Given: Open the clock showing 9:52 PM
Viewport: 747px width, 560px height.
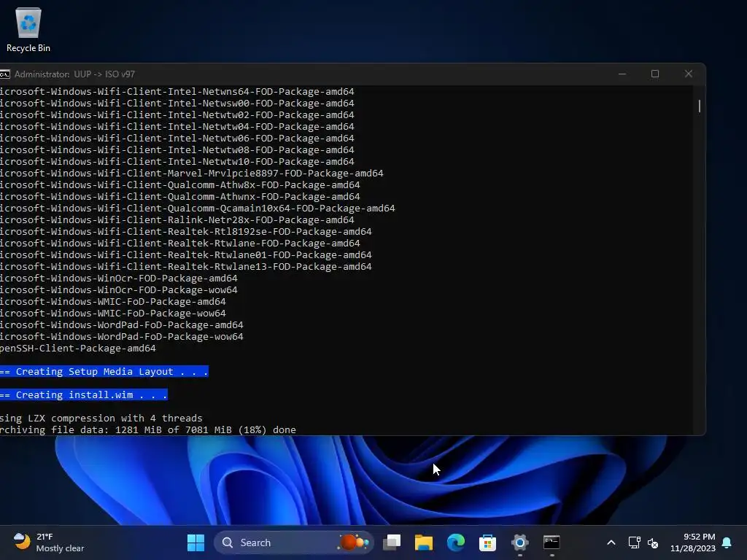Looking at the screenshot, I should (x=693, y=542).
